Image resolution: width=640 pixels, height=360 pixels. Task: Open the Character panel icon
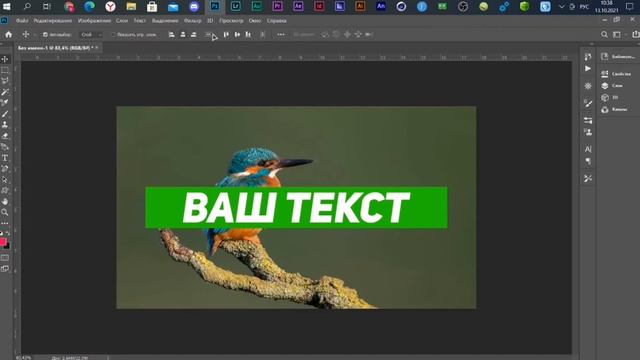(588, 149)
